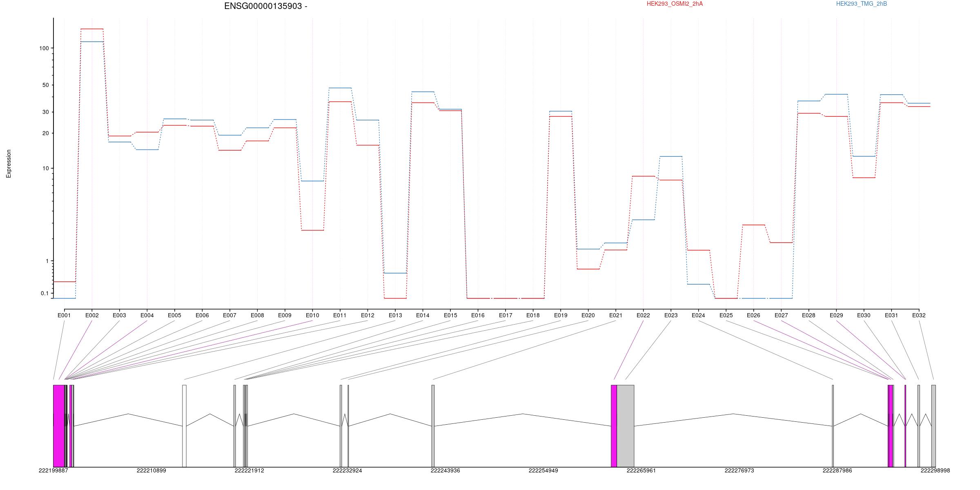
Task: Click the 0.1 y-axis tick label
Action: [45, 293]
